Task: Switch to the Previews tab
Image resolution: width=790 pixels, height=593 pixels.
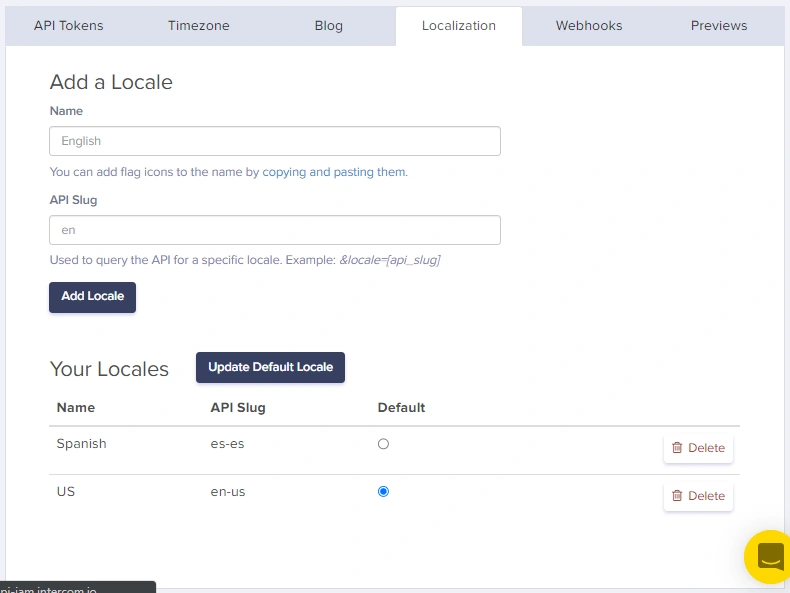Action: click(x=718, y=26)
